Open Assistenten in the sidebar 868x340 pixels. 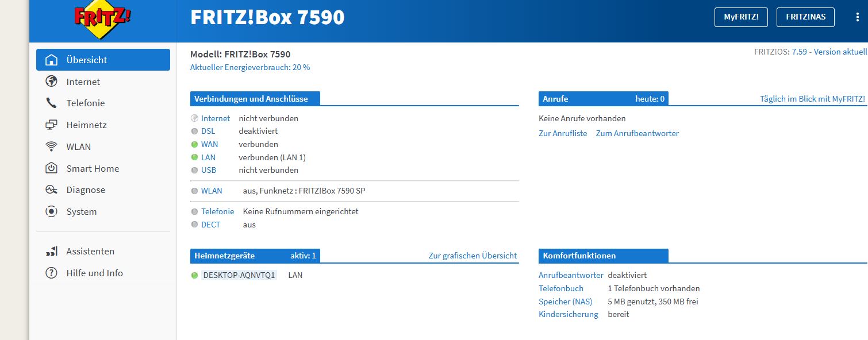click(x=103, y=251)
